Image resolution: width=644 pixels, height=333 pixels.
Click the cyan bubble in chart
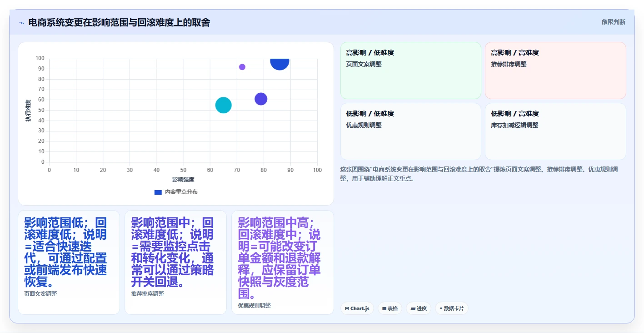click(223, 105)
